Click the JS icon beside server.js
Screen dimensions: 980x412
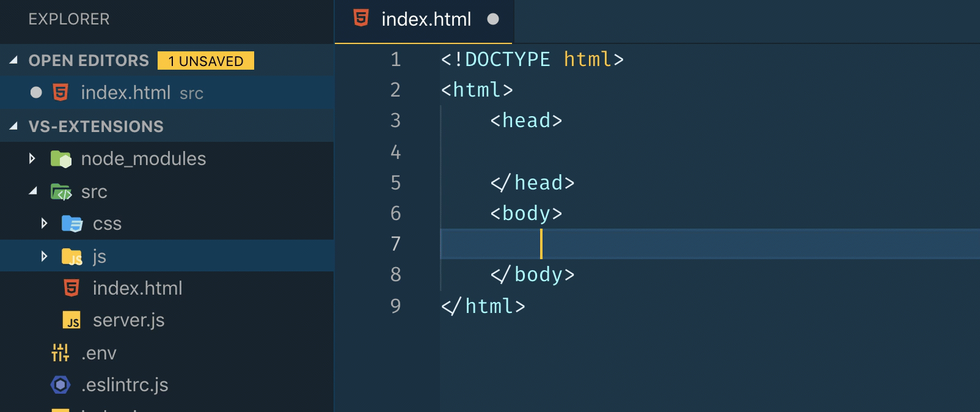pyautogui.click(x=72, y=320)
